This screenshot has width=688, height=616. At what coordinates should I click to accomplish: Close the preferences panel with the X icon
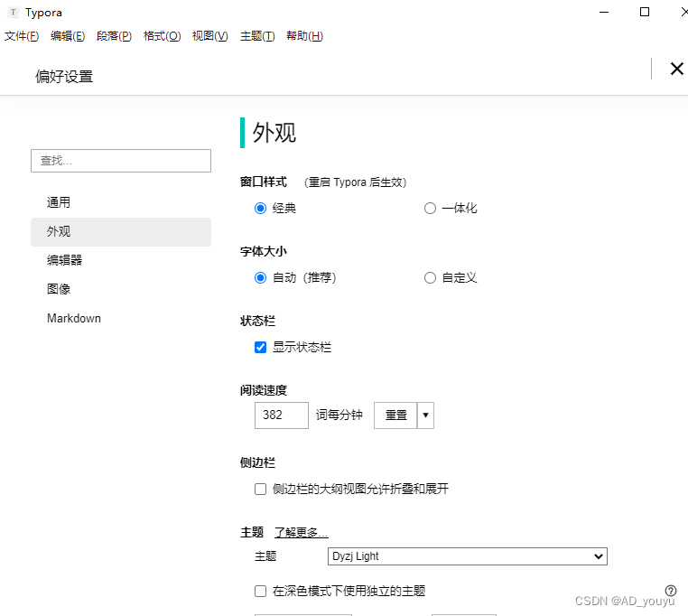(x=676, y=69)
